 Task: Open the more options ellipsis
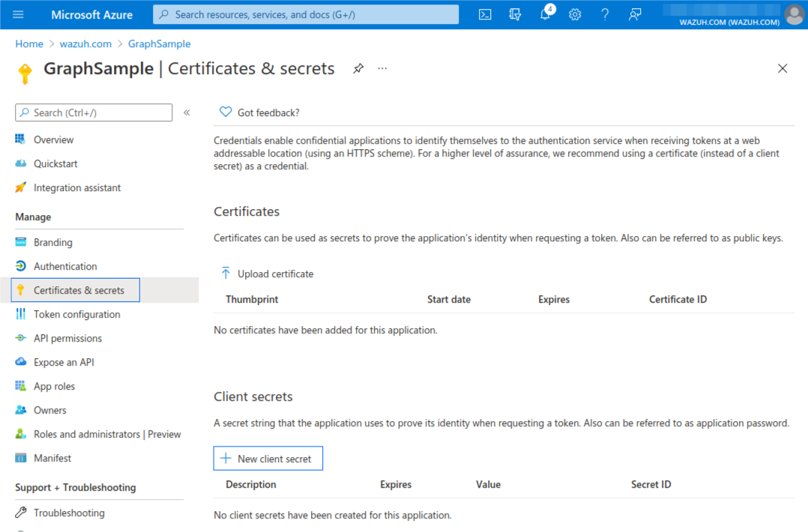(382, 68)
